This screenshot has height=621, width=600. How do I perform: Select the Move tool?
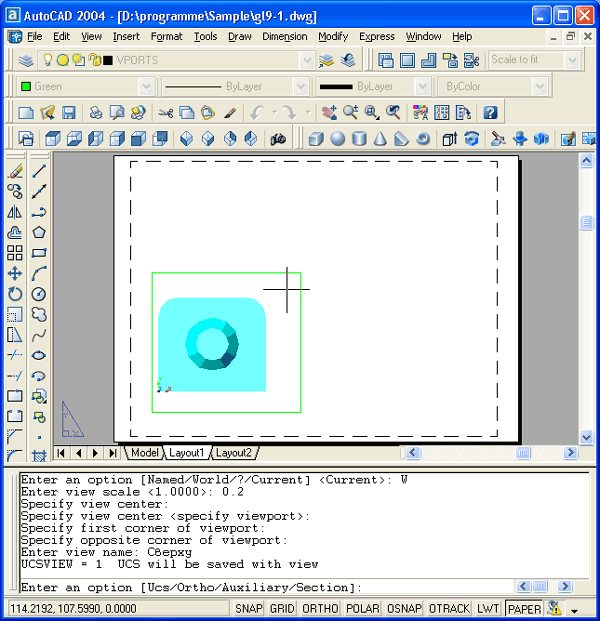coord(15,273)
